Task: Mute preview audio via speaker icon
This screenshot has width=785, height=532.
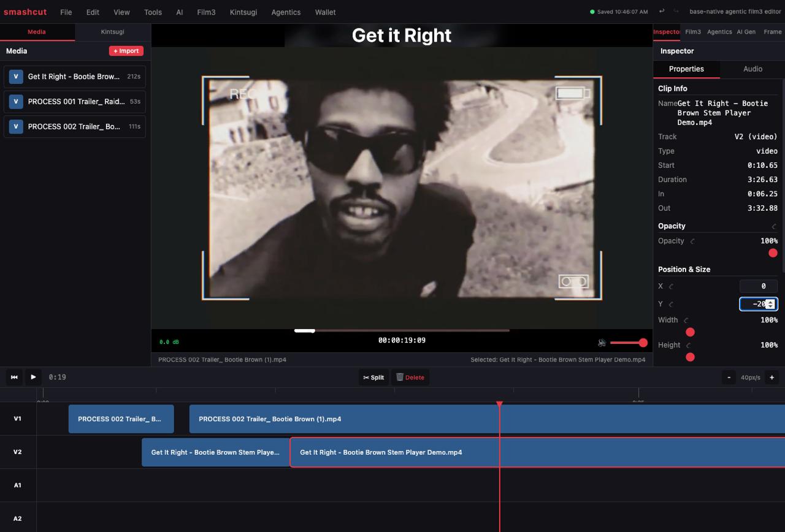Action: tap(602, 343)
